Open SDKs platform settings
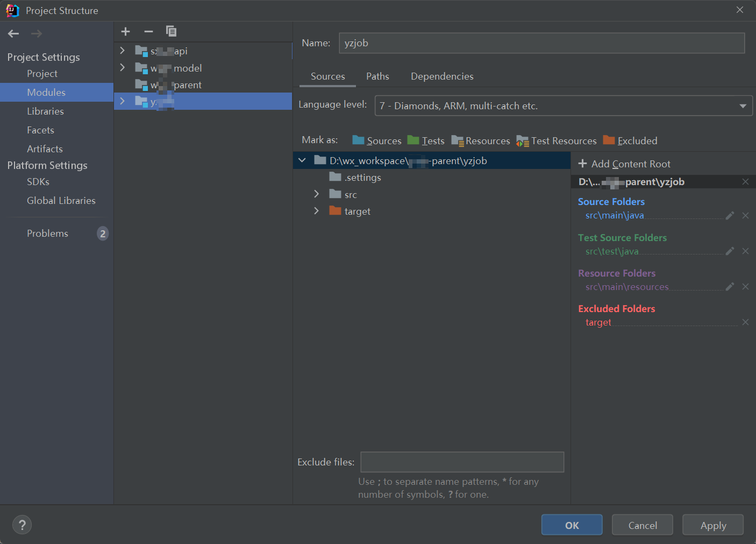This screenshot has height=544, width=756. coord(38,182)
